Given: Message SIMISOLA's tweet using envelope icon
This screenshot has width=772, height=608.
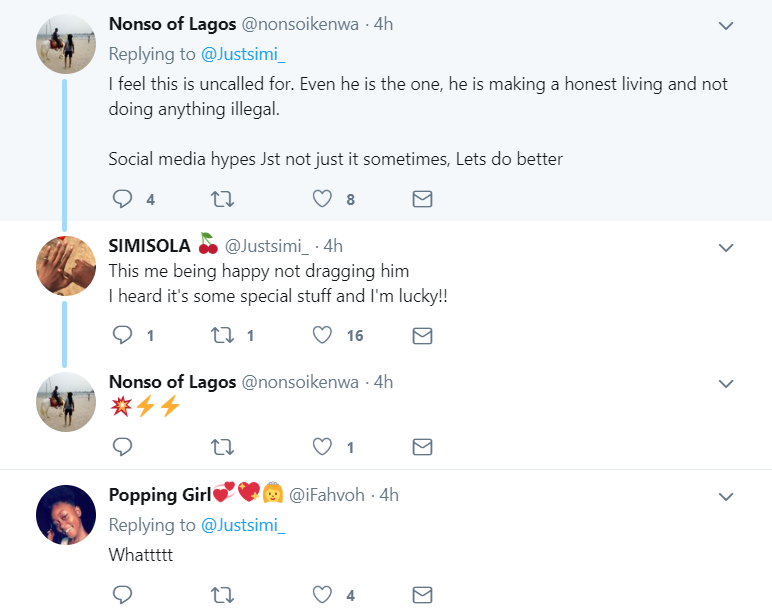Looking at the screenshot, I should click(422, 335).
